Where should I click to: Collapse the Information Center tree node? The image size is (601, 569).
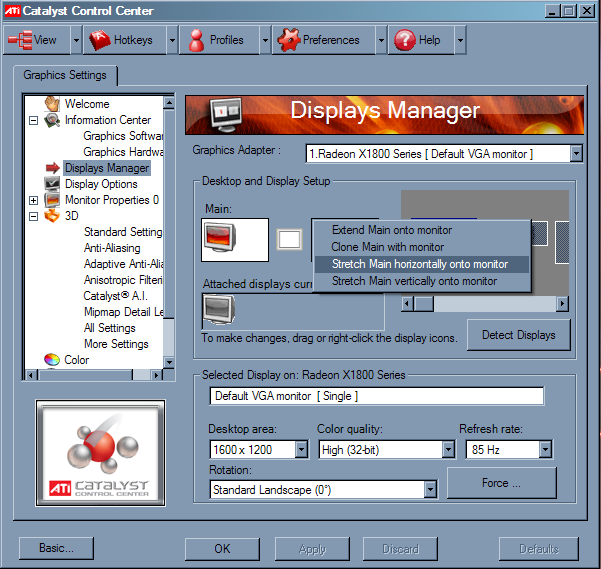click(34, 121)
